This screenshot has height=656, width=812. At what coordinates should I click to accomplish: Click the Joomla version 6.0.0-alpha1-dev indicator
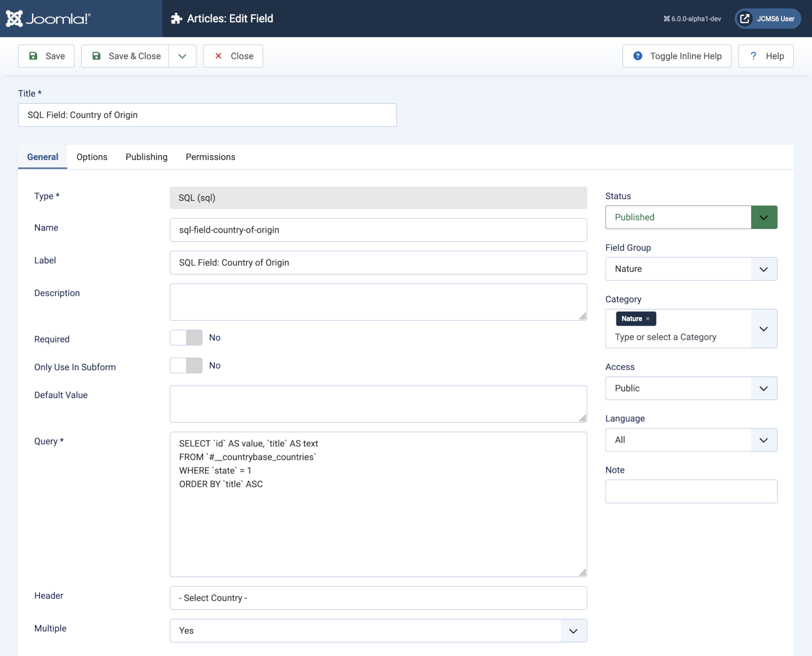[692, 19]
